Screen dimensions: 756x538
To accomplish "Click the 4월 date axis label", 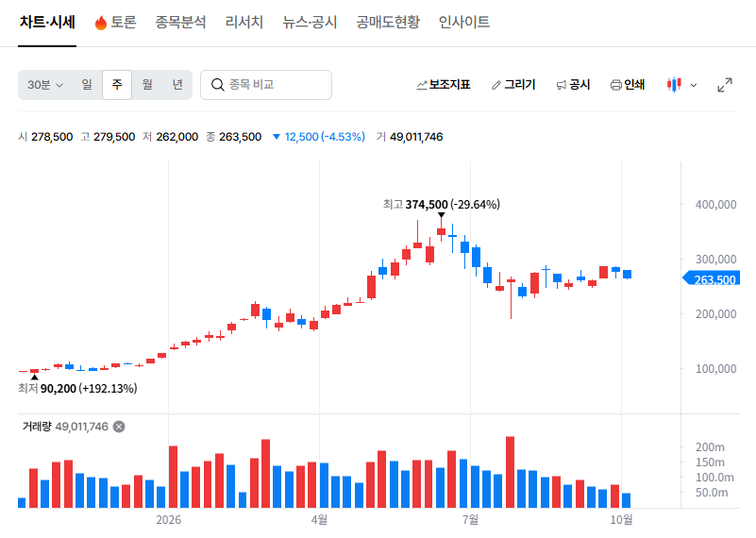I will click(319, 520).
